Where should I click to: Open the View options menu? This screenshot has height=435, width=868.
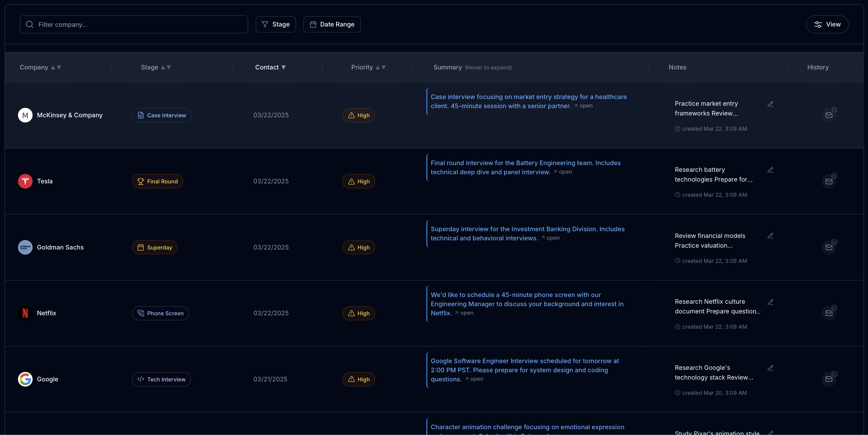pyautogui.click(x=827, y=24)
